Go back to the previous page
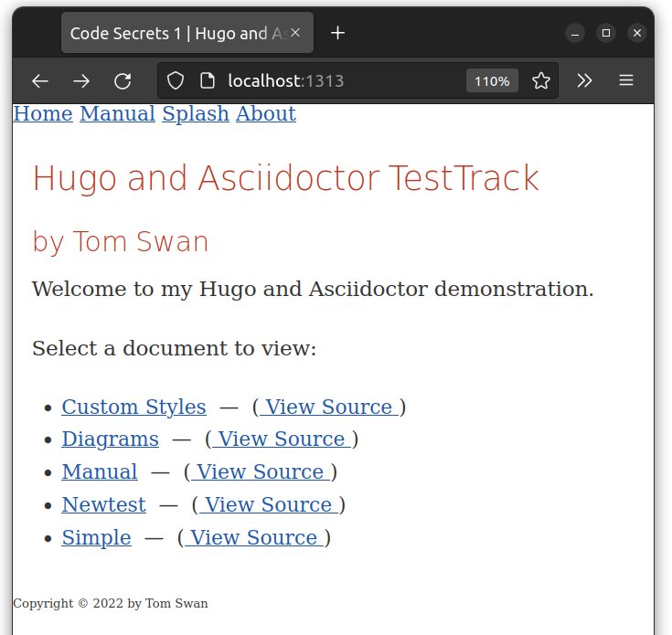The width and height of the screenshot is (672, 635). pos(40,81)
